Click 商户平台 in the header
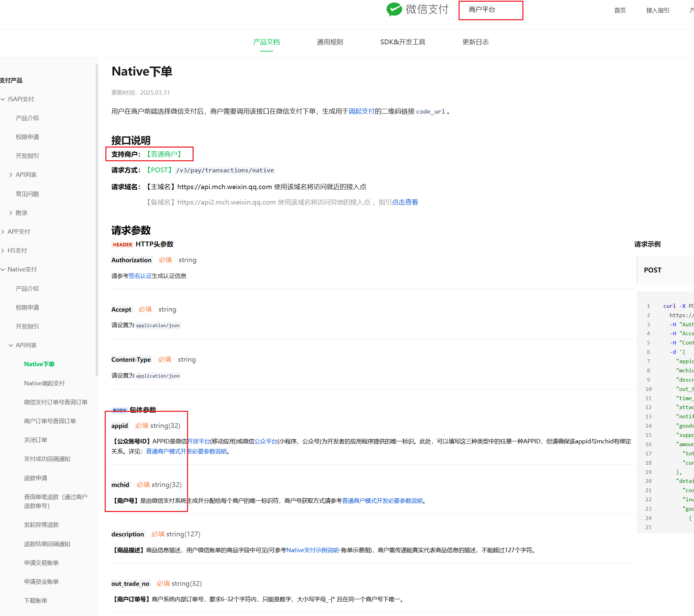The image size is (694, 616). click(x=482, y=10)
